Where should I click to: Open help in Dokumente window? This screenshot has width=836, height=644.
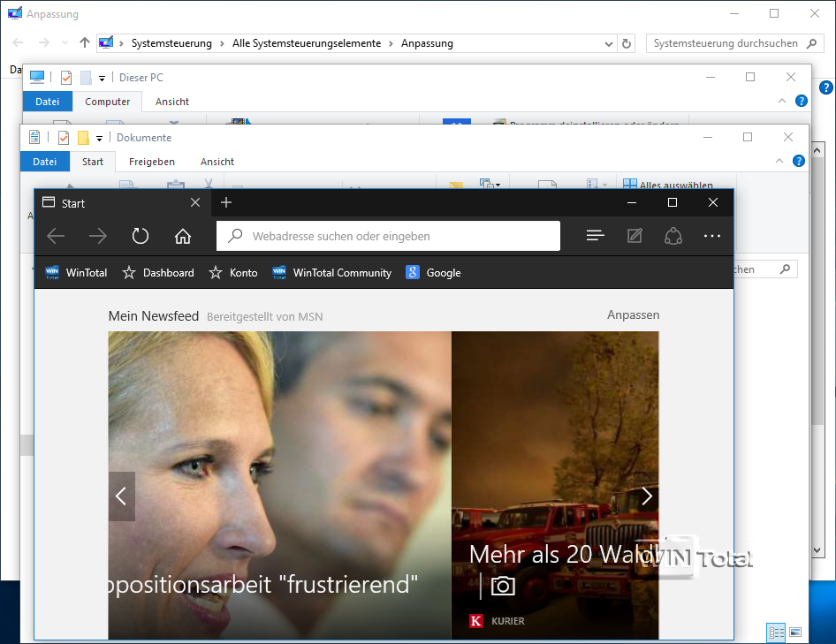pyautogui.click(x=799, y=161)
